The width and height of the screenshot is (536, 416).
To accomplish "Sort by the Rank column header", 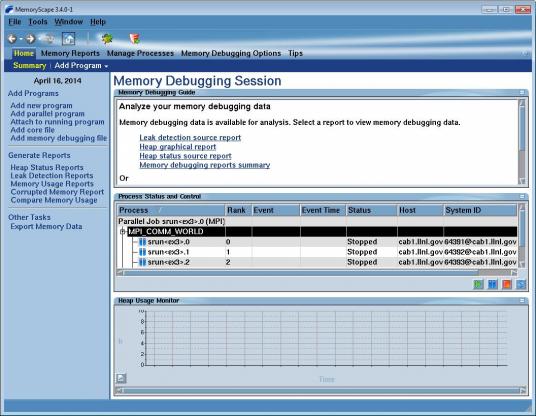I will [238, 210].
